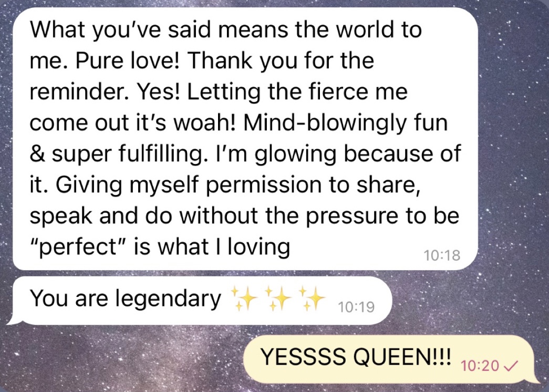
Task: Click the sent checkmark next to 10:20
Action: pyautogui.click(x=510, y=366)
